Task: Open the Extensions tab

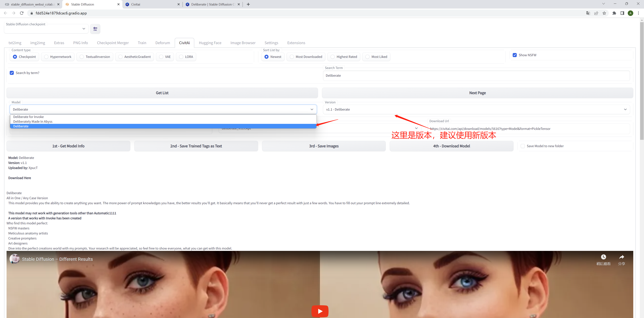Action: pos(296,43)
